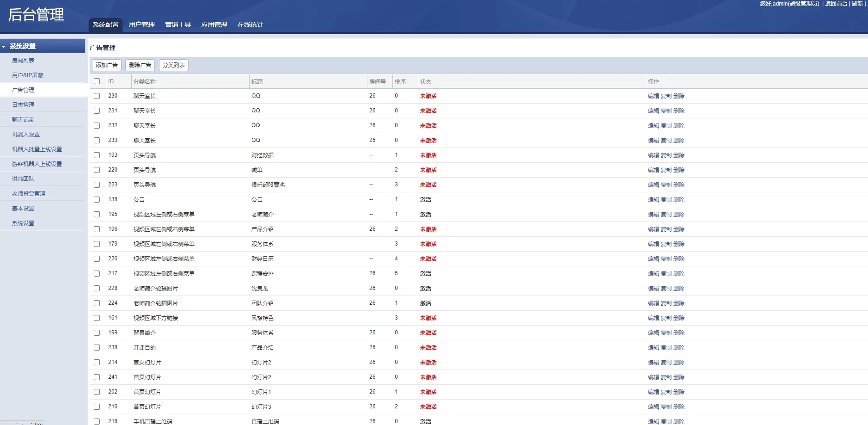868x425 pixels.
Task: Sort by the 排序 column header
Action: click(x=400, y=82)
